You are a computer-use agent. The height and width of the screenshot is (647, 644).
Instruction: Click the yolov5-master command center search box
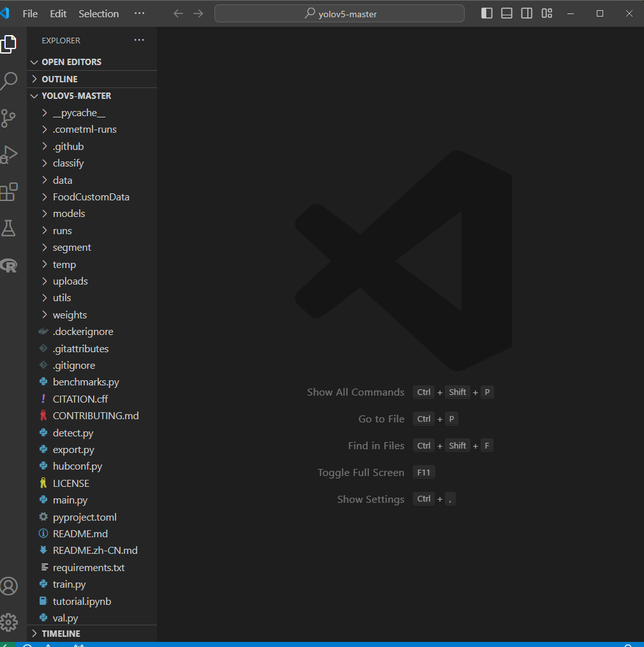(x=340, y=13)
